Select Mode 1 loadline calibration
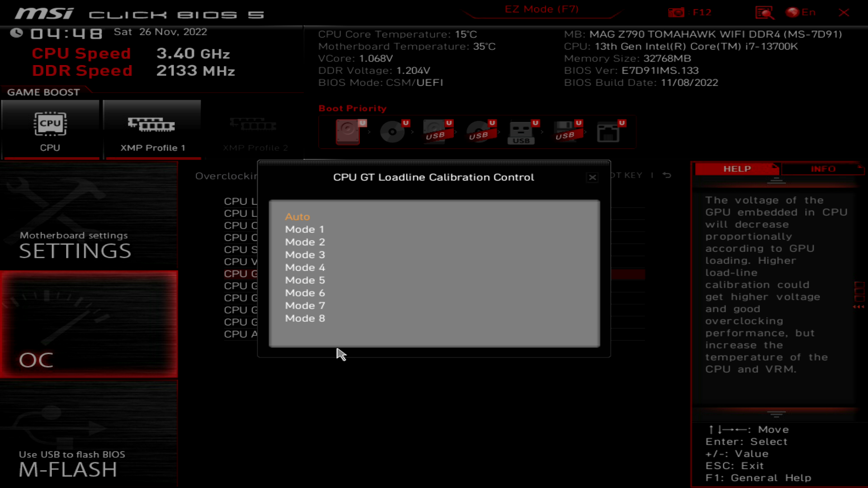868x488 pixels. (304, 229)
